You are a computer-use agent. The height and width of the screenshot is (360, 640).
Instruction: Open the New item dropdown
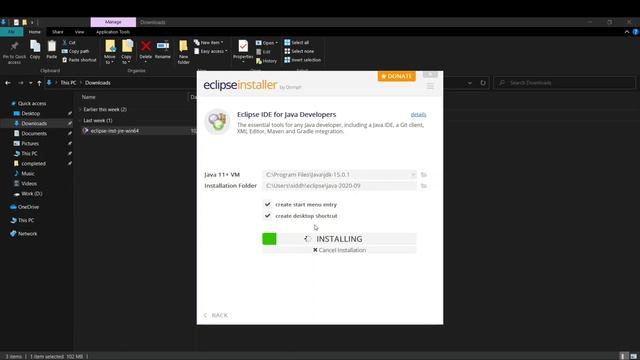[x=209, y=42]
